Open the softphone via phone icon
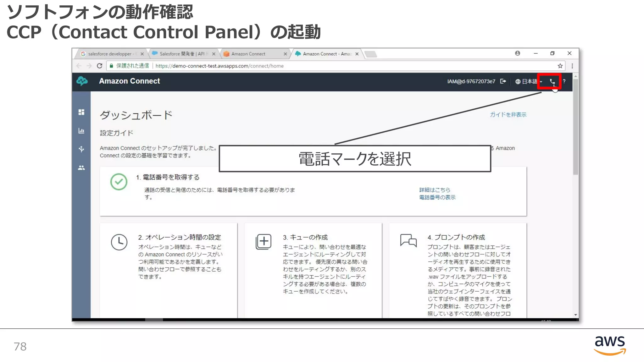644x362 pixels. [552, 82]
